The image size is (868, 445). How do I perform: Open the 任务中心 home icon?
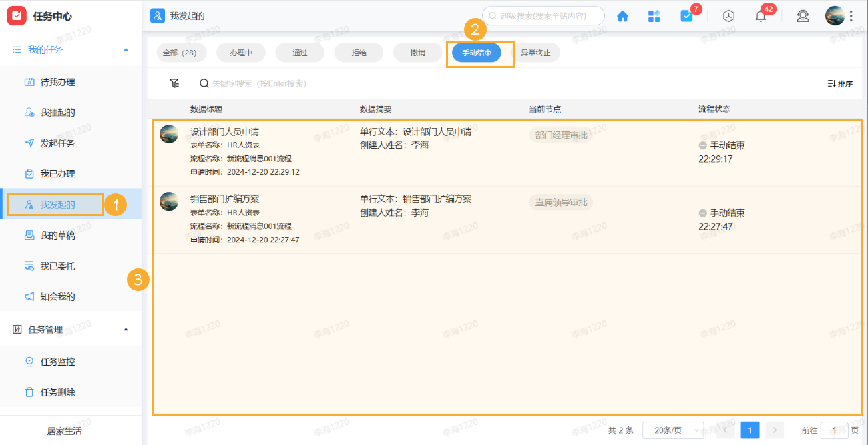coord(622,15)
